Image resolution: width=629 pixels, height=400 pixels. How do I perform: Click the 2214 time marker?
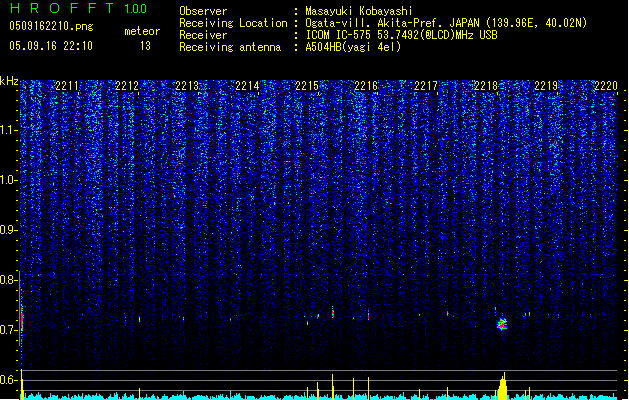pos(247,85)
